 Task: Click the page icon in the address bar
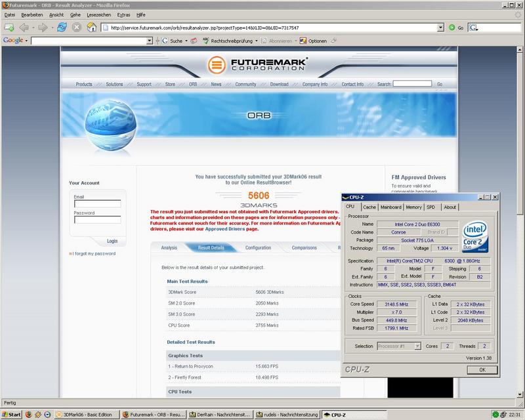point(106,28)
